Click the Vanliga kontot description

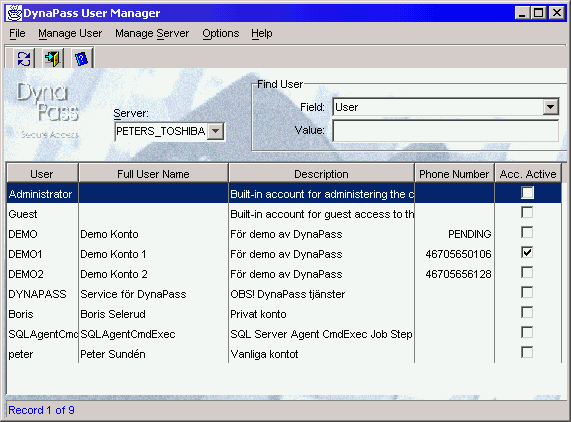(x=322, y=354)
